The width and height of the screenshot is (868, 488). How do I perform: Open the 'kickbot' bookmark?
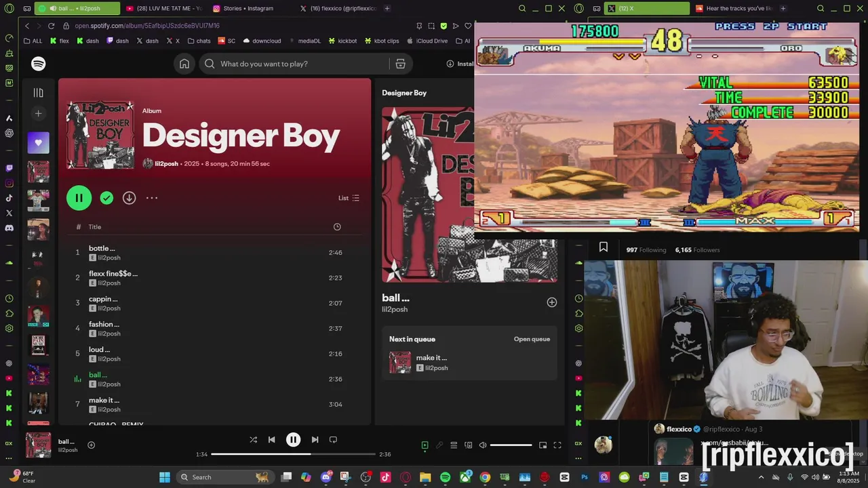coord(342,41)
